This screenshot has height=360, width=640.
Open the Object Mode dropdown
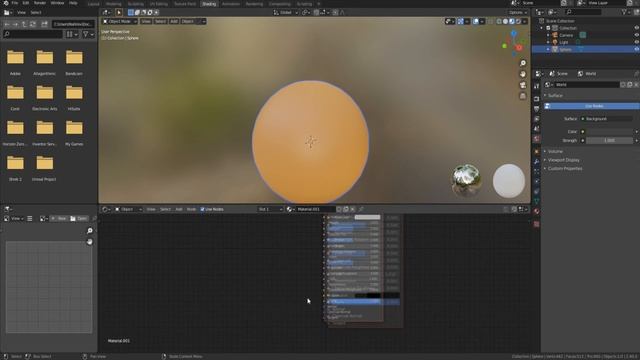click(120, 21)
